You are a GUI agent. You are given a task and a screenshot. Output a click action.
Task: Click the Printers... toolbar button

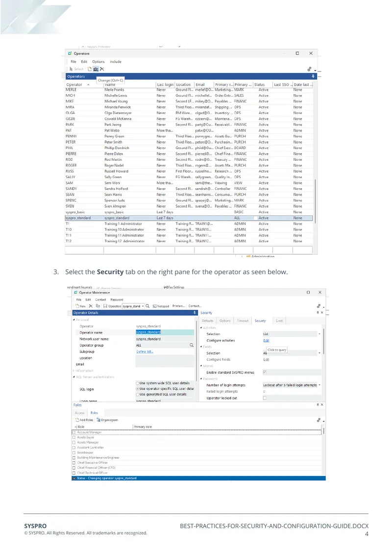(179, 306)
